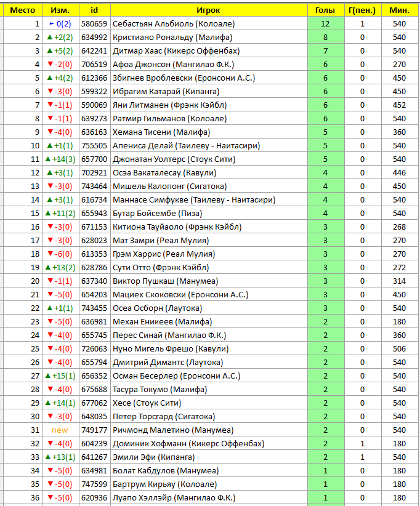Click change cell '+15(1)'
The image size is (420, 506).
tap(61, 376)
